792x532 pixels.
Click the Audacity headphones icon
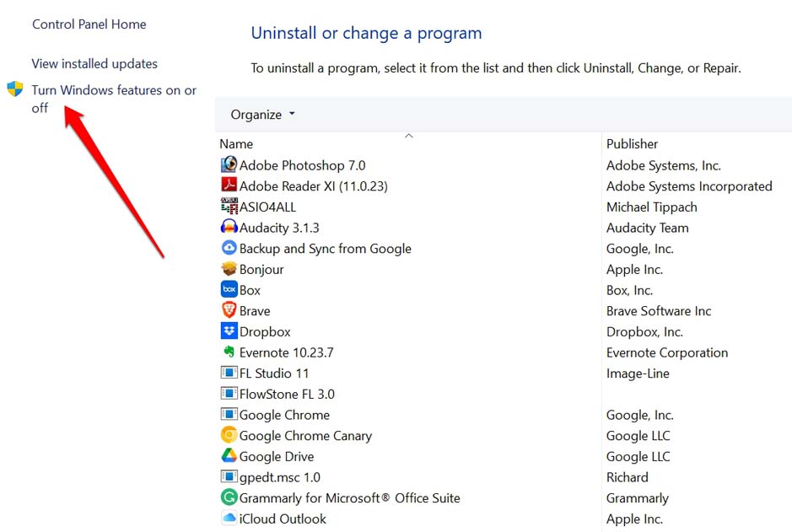click(229, 227)
